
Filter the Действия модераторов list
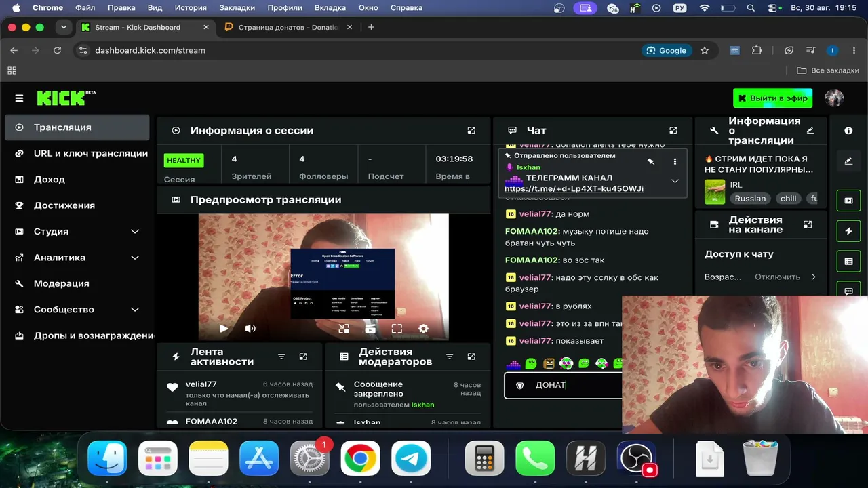[450, 357]
